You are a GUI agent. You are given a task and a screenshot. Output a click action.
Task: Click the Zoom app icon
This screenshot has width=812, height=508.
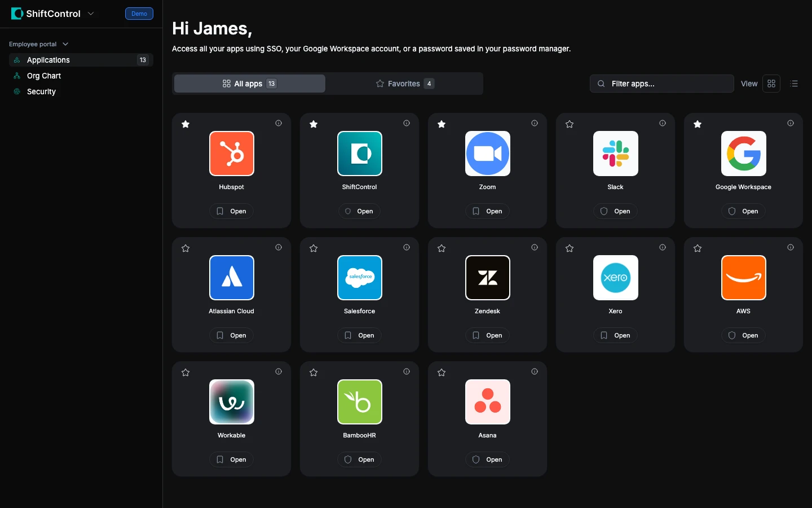click(x=488, y=154)
